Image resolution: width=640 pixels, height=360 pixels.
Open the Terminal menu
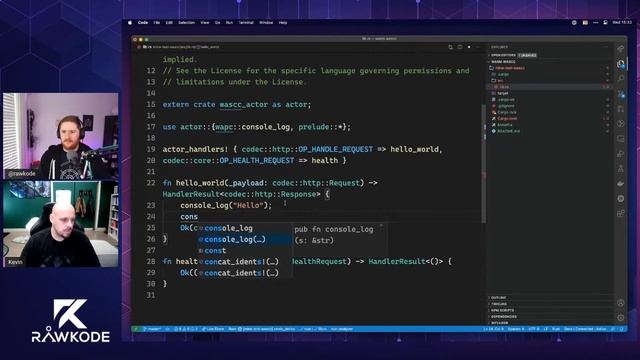pos(246,23)
